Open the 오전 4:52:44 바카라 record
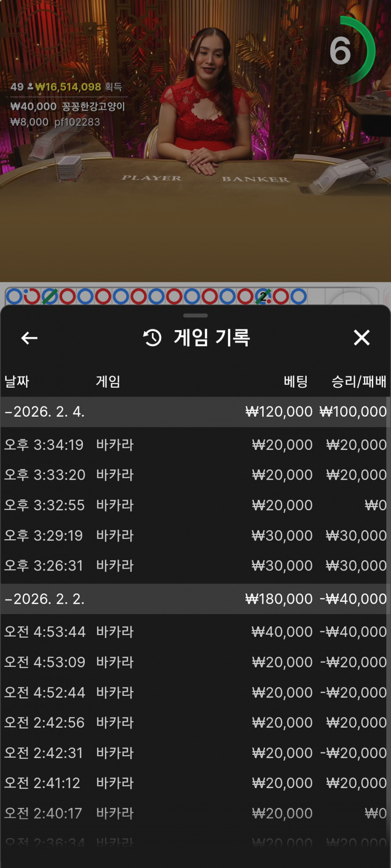 point(195,692)
